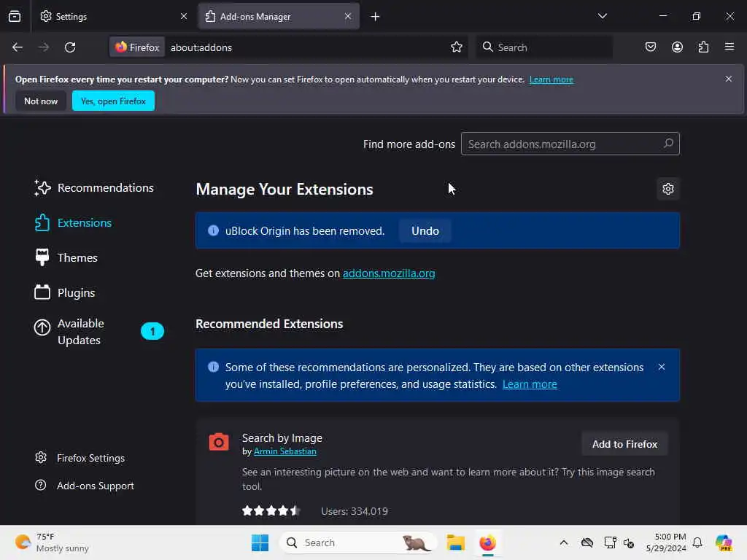This screenshot has height=560, width=747.
Task: Open the weather widget on taskbar
Action: (52, 542)
